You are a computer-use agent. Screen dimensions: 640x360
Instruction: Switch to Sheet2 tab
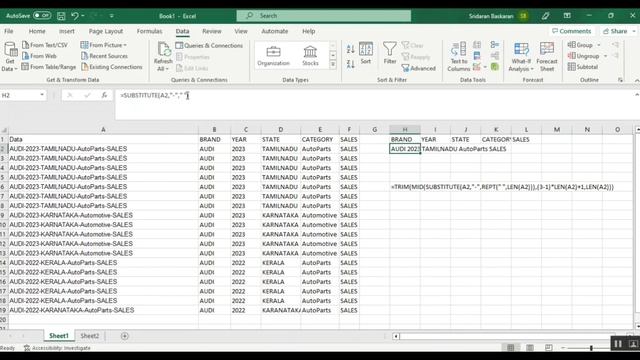pyautogui.click(x=89, y=336)
